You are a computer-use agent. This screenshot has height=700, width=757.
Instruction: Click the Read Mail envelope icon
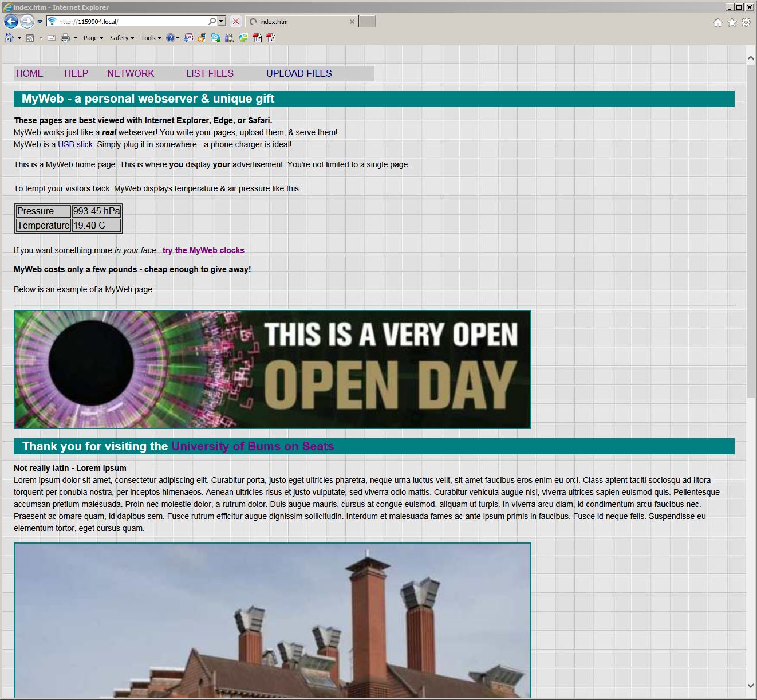pyautogui.click(x=52, y=38)
